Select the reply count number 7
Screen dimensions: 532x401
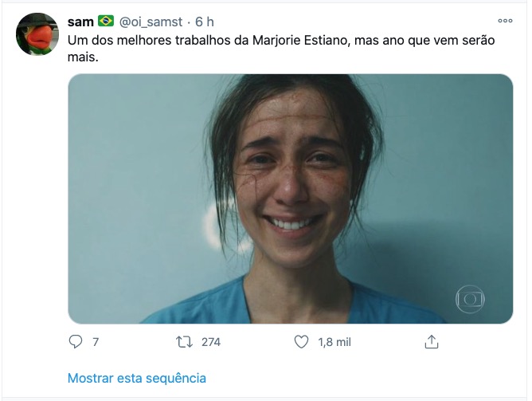point(96,342)
